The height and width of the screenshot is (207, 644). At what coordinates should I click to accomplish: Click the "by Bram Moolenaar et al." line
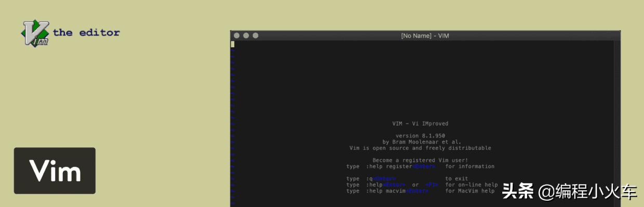[x=422, y=142]
